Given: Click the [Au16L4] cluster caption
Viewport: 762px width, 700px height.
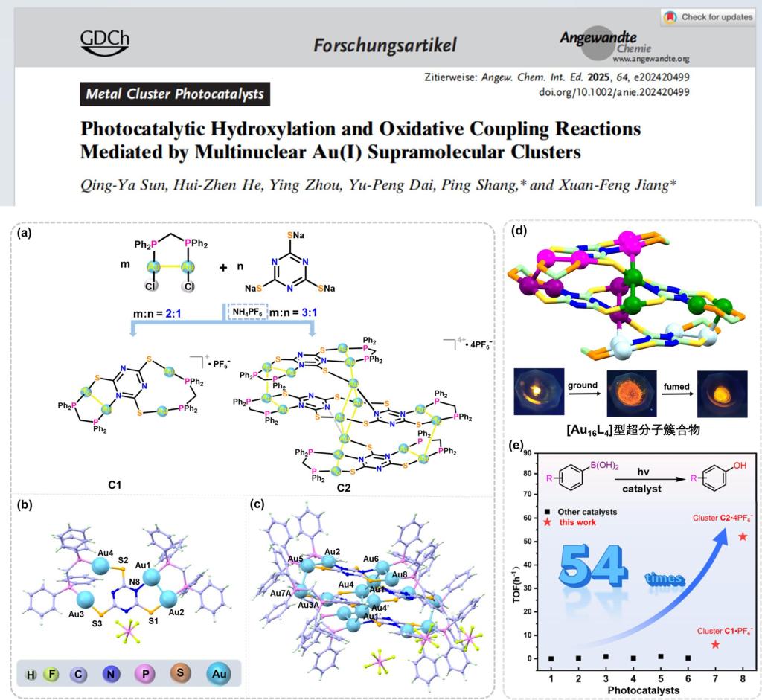Looking at the screenshot, I should (633, 431).
